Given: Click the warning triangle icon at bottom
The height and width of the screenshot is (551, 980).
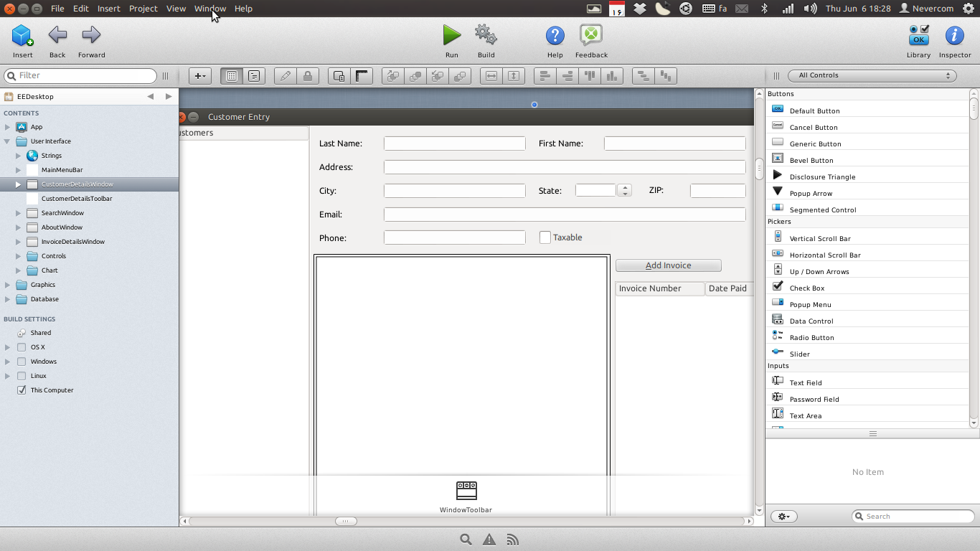Looking at the screenshot, I should [489, 540].
